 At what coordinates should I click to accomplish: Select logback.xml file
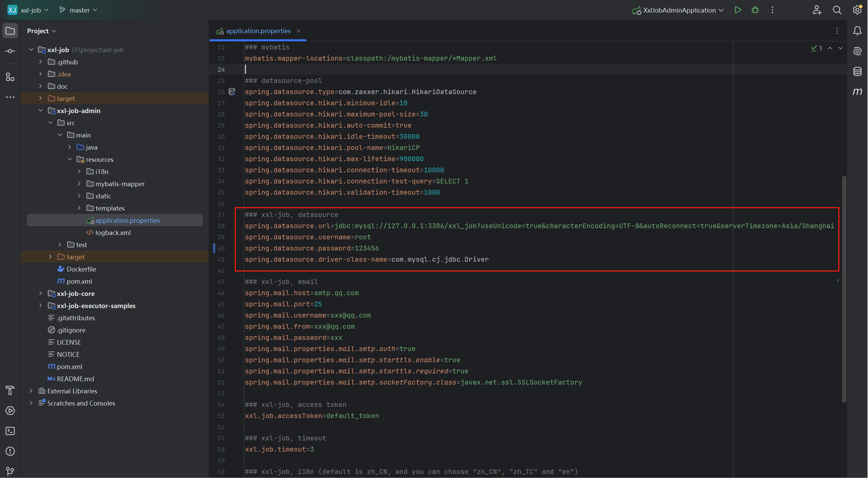coord(113,233)
